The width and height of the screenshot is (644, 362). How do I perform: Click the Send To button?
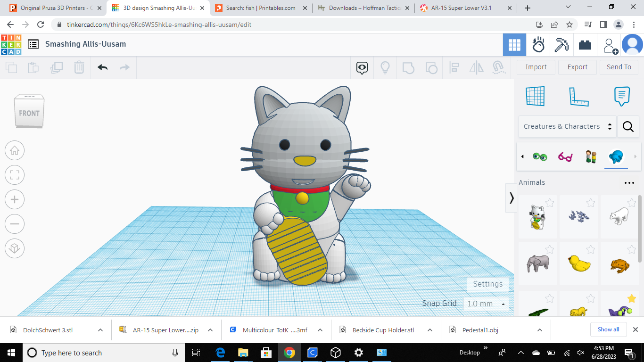pyautogui.click(x=619, y=67)
